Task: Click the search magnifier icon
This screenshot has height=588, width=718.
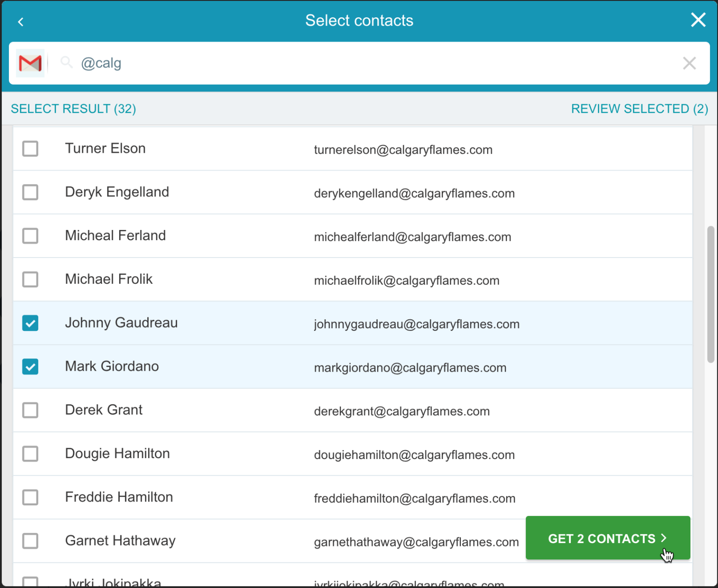Action: tap(66, 62)
